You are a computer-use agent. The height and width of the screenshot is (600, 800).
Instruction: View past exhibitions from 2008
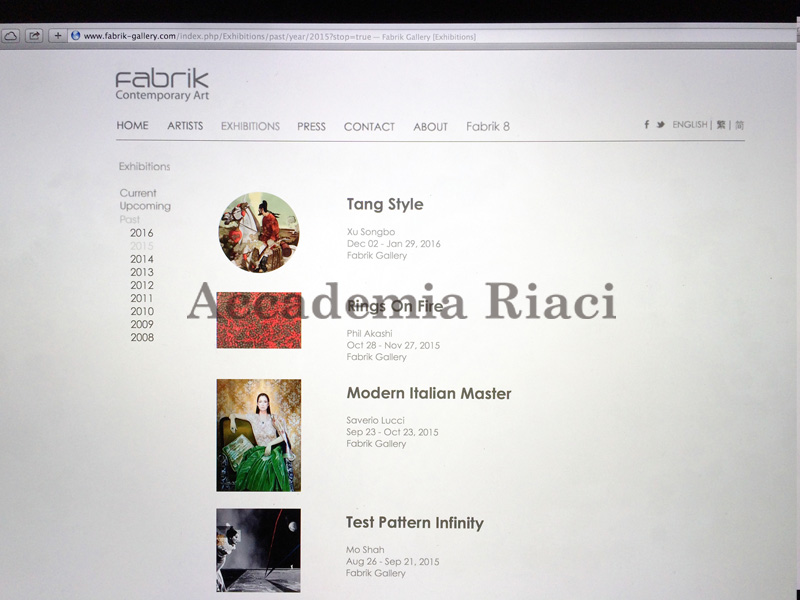[142, 337]
